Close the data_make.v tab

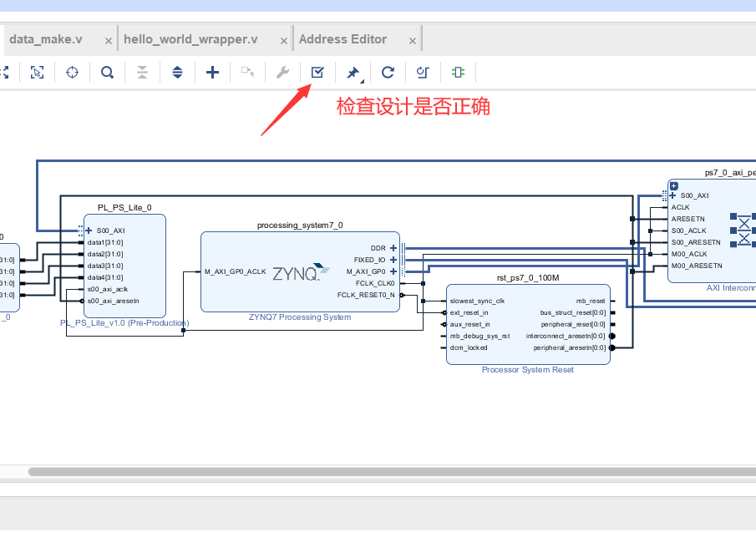click(x=109, y=41)
